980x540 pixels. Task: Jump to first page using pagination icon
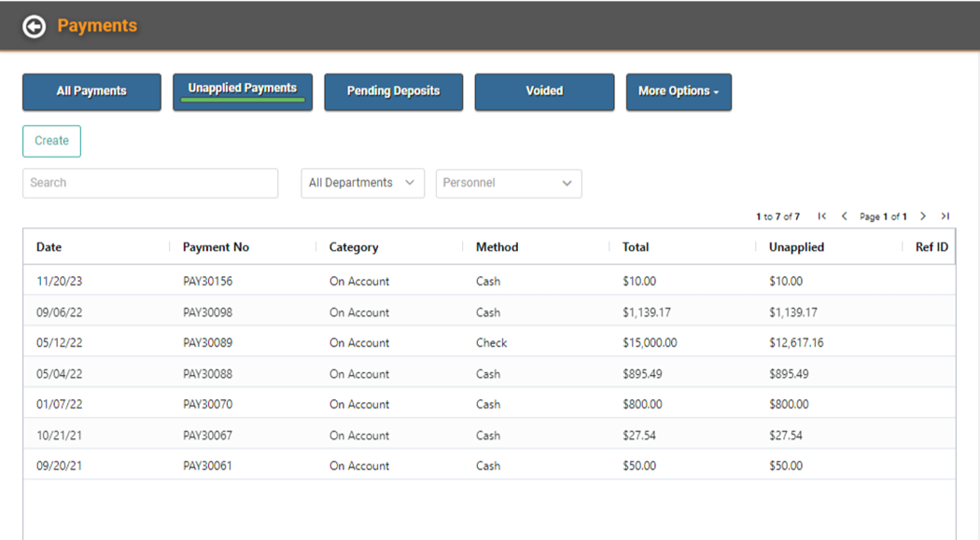[821, 215]
